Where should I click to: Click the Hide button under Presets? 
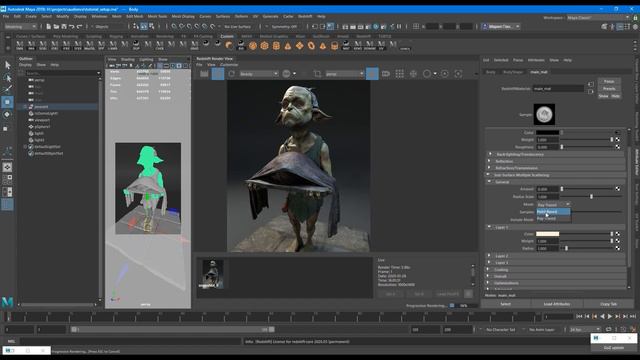tap(615, 96)
